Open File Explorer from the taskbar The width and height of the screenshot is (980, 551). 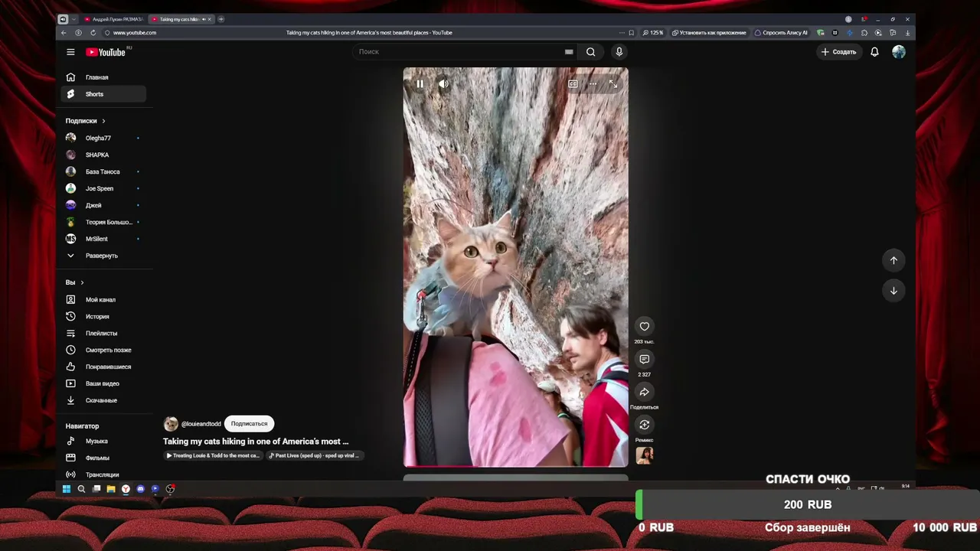pos(111,489)
